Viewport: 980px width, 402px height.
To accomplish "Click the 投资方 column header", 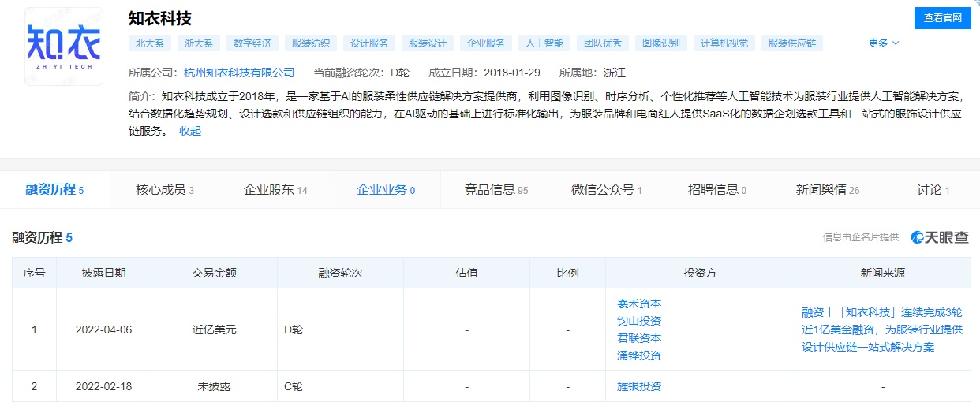I will tap(700, 274).
